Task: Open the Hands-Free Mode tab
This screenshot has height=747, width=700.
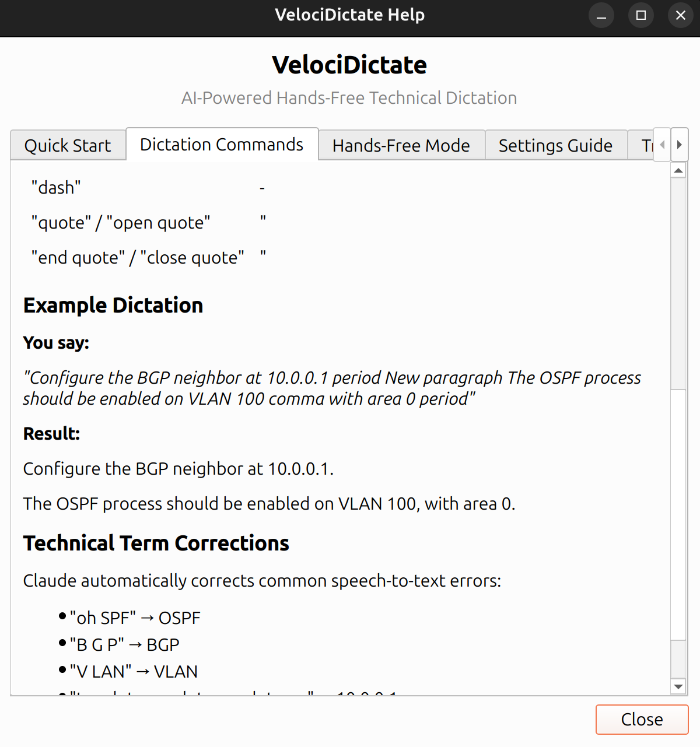Action: coord(401,145)
